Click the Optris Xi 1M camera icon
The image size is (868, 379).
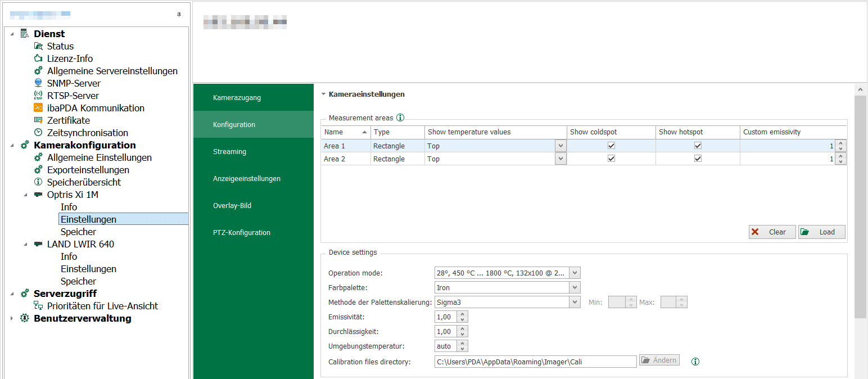[x=38, y=195]
